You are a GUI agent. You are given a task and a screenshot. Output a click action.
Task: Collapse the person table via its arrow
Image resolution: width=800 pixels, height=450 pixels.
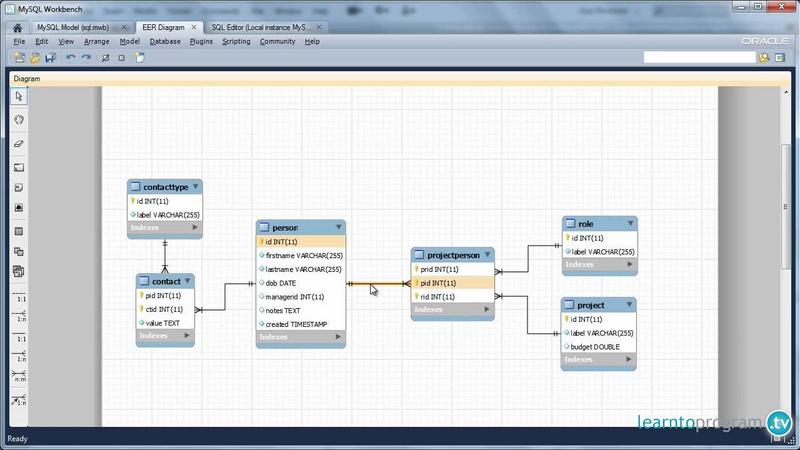tap(338, 227)
